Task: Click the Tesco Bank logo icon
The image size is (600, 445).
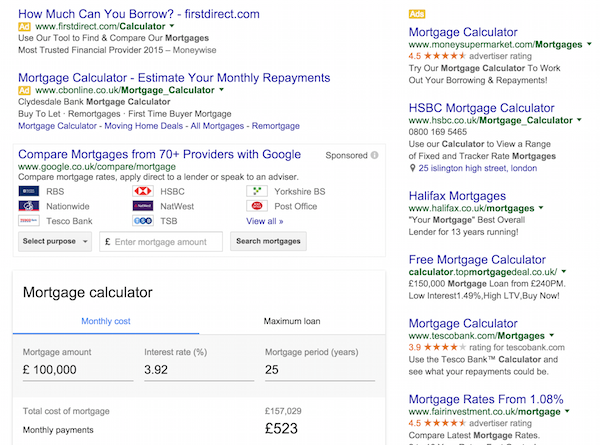Action: pyautogui.click(x=29, y=221)
